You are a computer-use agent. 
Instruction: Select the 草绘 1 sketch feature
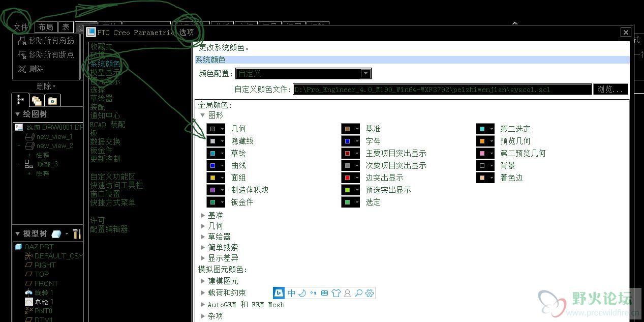pyautogui.click(x=39, y=302)
